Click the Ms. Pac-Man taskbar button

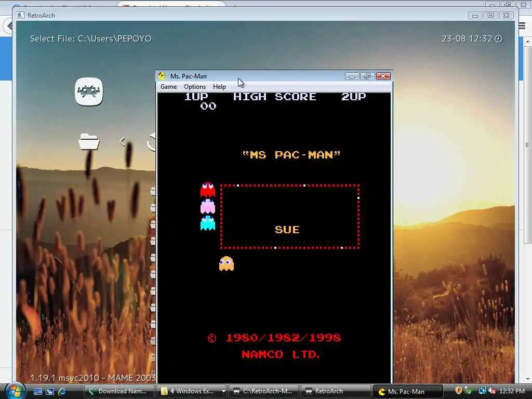click(x=407, y=391)
